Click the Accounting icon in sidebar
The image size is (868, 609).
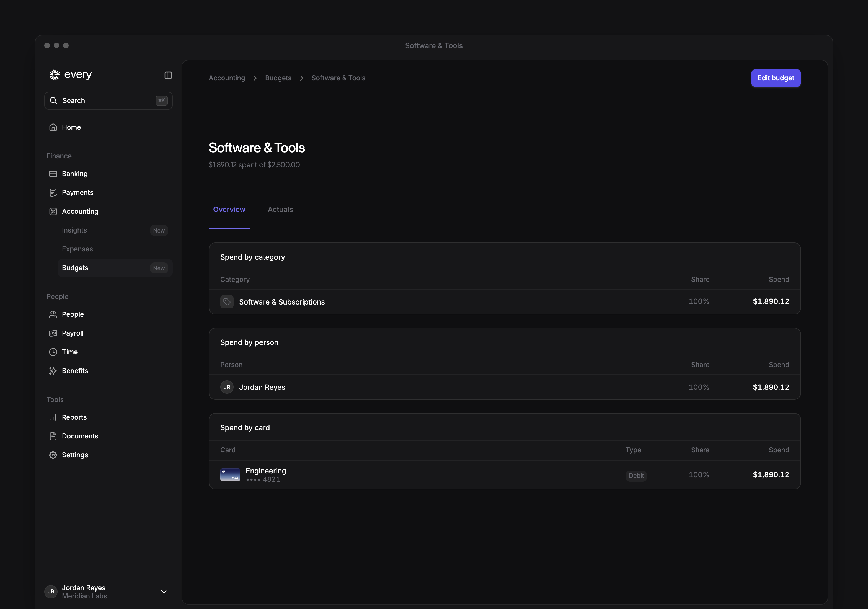click(53, 211)
